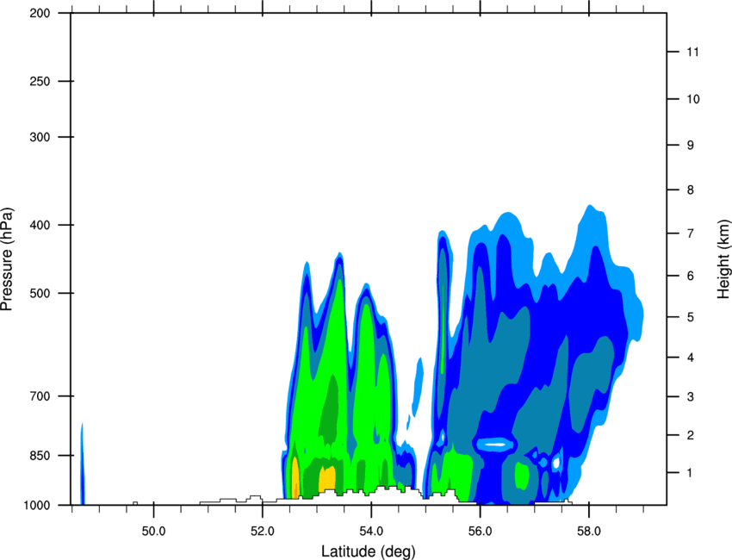This screenshot has height=560, width=732.
Task: Click the Pressure (hPa) axis title
Action: pyautogui.click(x=7, y=259)
